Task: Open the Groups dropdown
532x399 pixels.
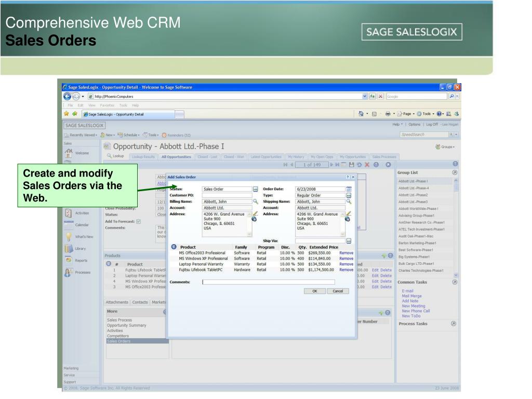Action: pyautogui.click(x=445, y=147)
